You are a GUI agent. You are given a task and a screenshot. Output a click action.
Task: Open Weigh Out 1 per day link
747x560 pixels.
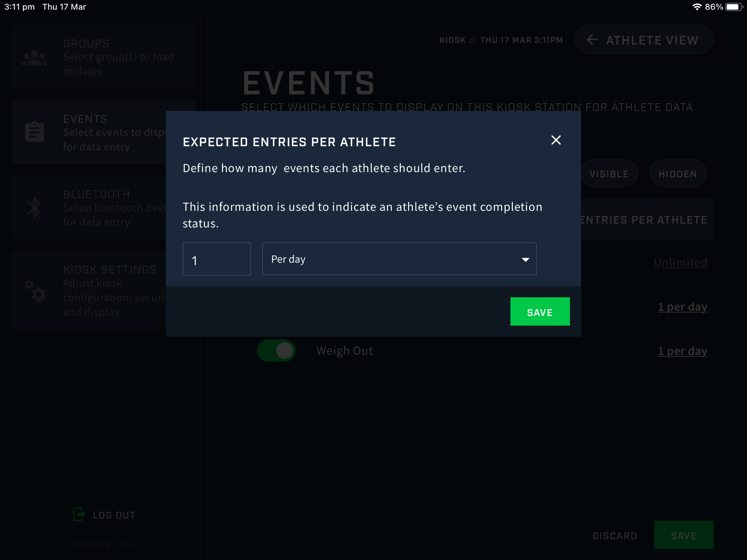coord(682,351)
